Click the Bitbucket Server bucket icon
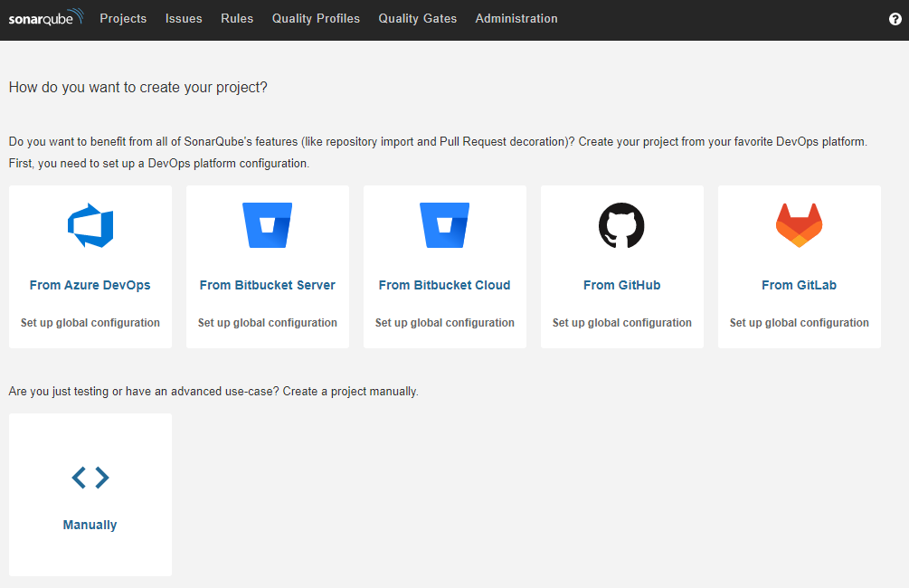 click(267, 225)
